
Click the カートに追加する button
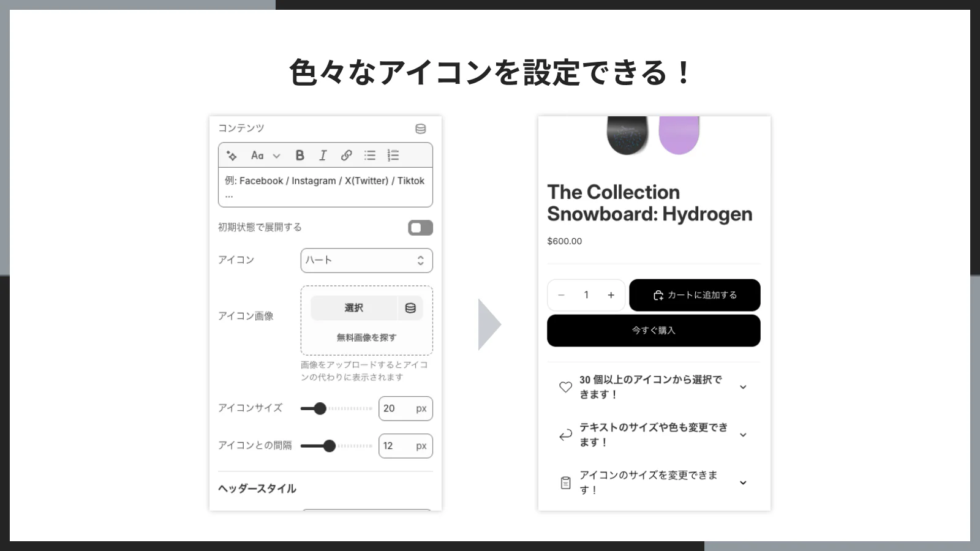(x=695, y=294)
